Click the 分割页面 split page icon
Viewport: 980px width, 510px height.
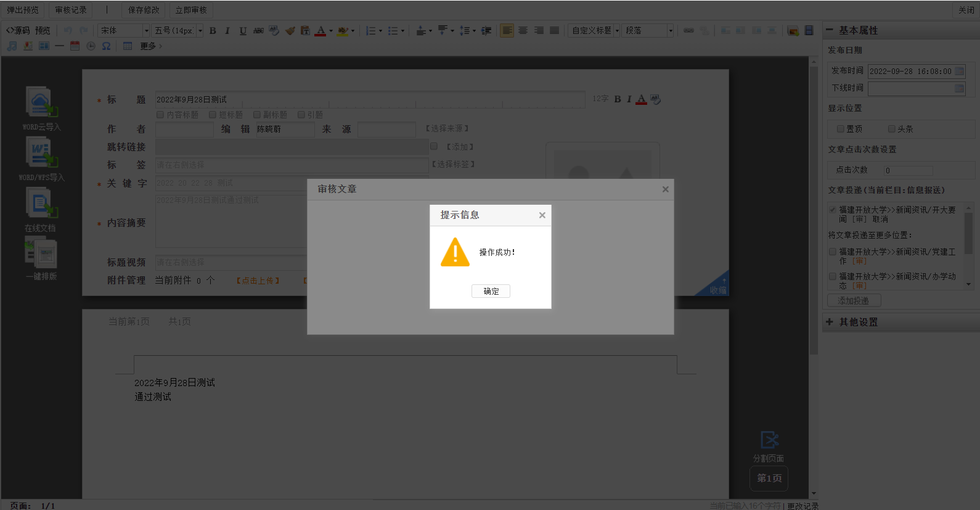(769, 440)
